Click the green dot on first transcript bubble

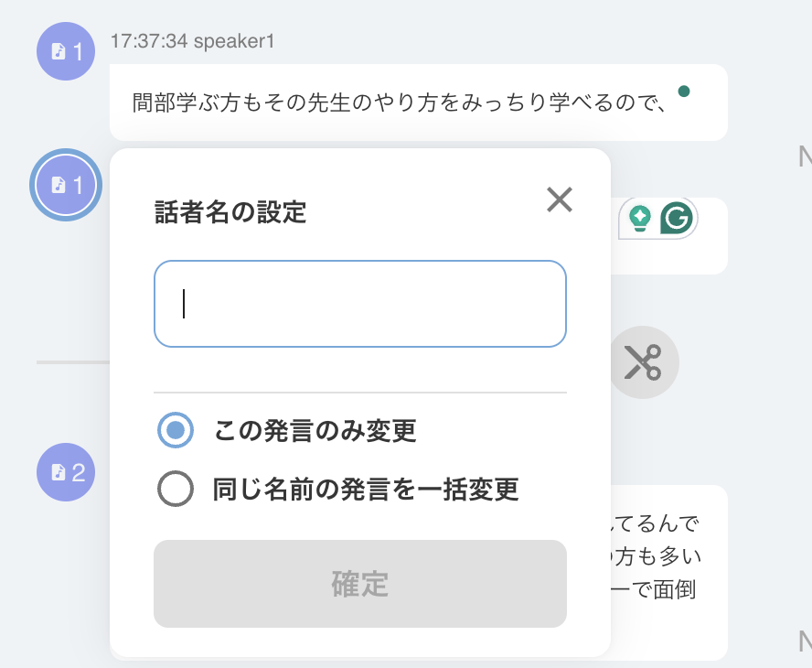[x=684, y=92]
